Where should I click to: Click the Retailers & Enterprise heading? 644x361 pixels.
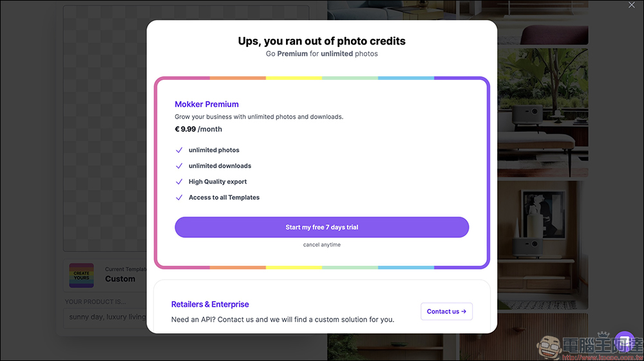[x=210, y=304]
